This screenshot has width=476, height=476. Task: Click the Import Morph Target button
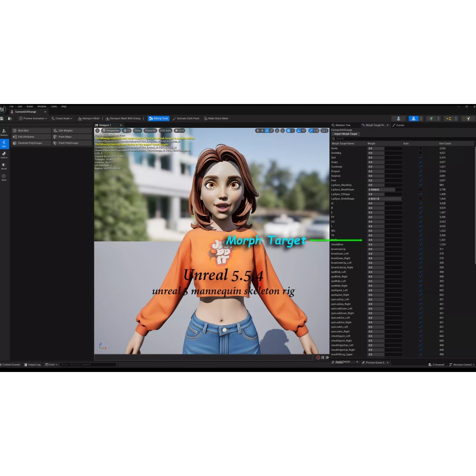[x=346, y=134]
